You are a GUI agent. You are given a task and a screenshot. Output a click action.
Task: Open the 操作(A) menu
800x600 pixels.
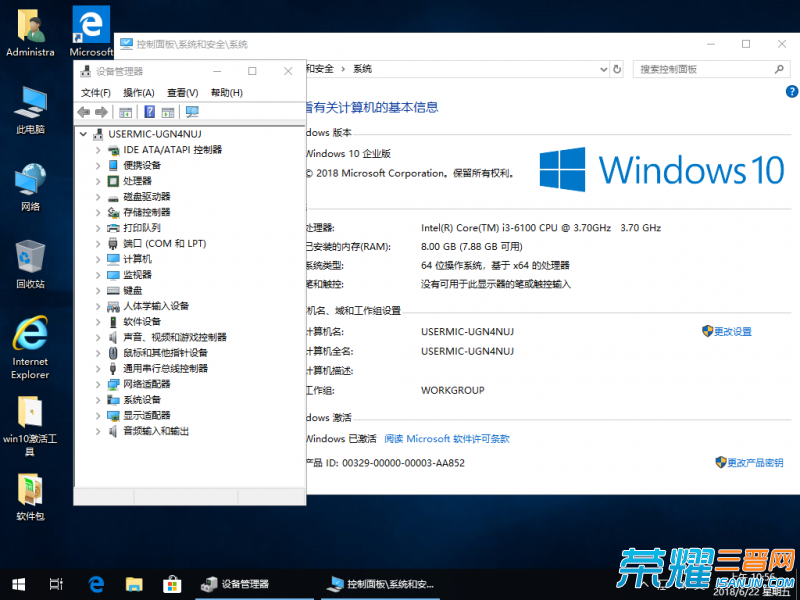pos(139,92)
